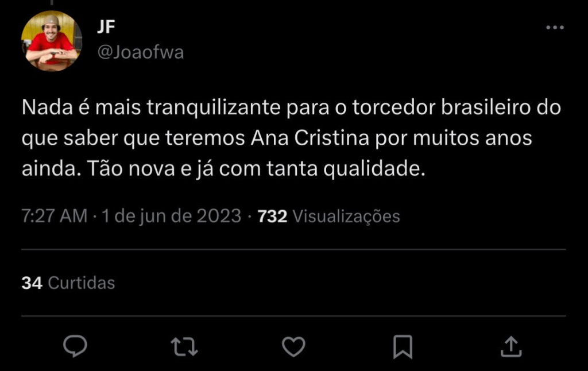Open the Visualizações analytics label
Image resolution: width=588 pixels, height=371 pixels.
tap(346, 217)
